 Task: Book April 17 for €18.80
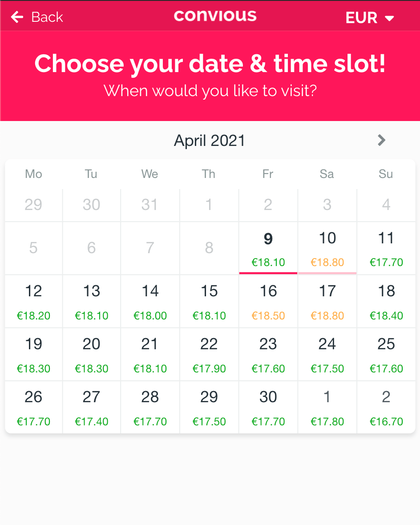(x=327, y=301)
